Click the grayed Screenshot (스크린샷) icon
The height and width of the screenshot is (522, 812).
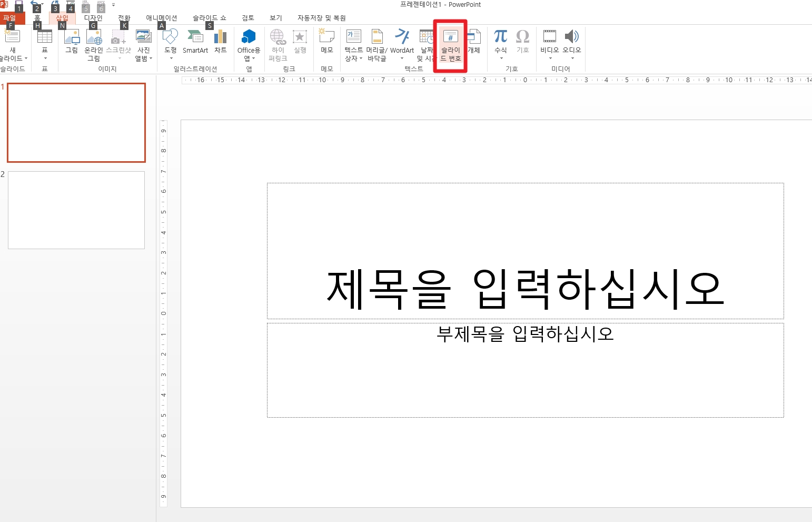pyautogui.click(x=118, y=37)
